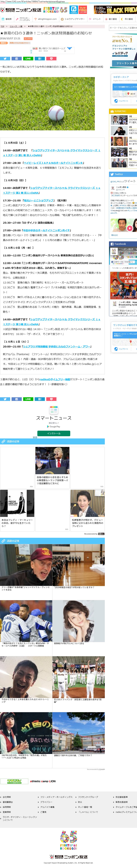The height and width of the screenshot is (868, 137).
Task: Click the top Facebook share icon
Action: (x=17, y=59)
